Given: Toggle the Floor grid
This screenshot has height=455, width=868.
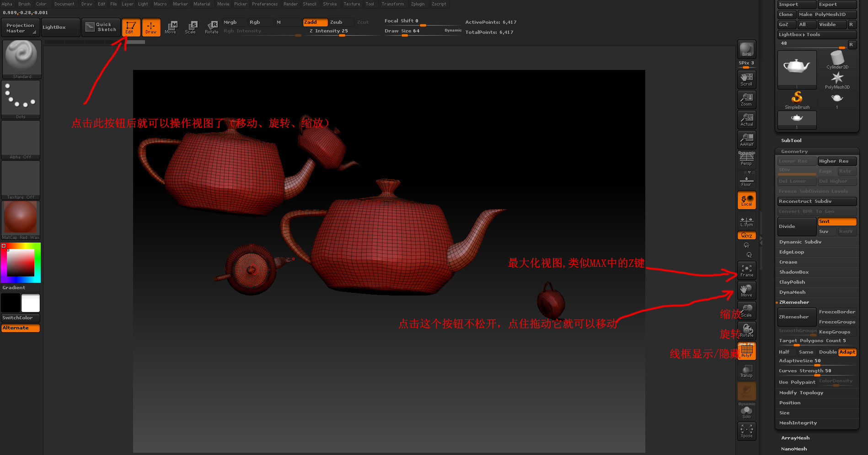Looking at the screenshot, I should tap(746, 180).
